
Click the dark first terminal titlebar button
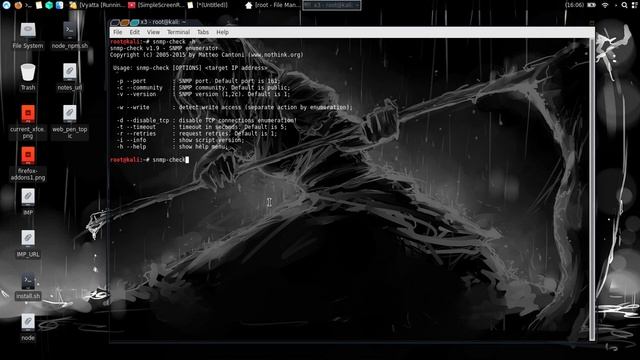click(115, 22)
